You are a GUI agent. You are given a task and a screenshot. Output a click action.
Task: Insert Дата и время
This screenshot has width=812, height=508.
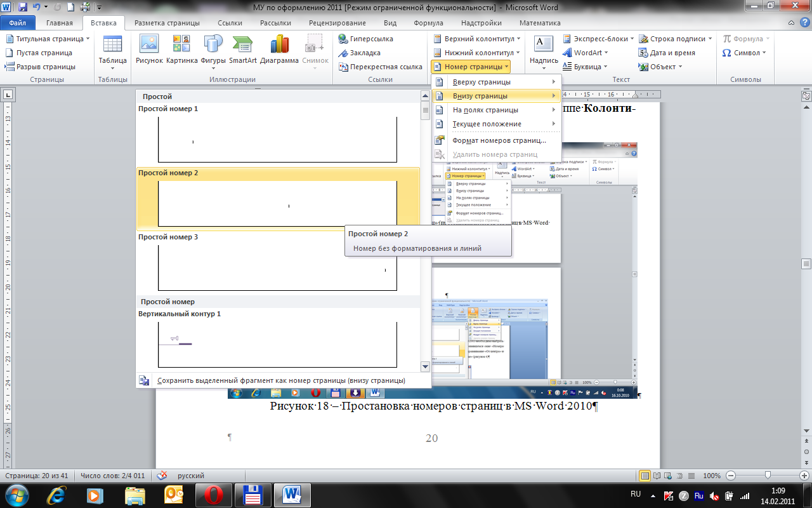667,53
